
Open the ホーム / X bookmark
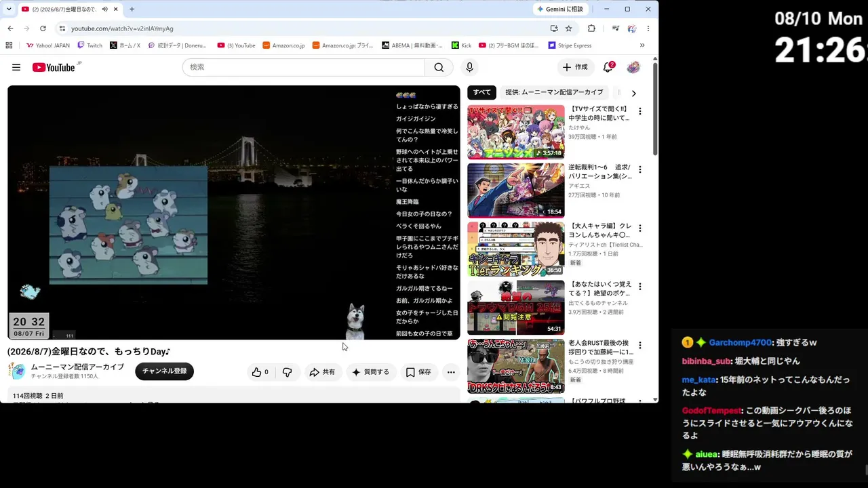[125, 45]
